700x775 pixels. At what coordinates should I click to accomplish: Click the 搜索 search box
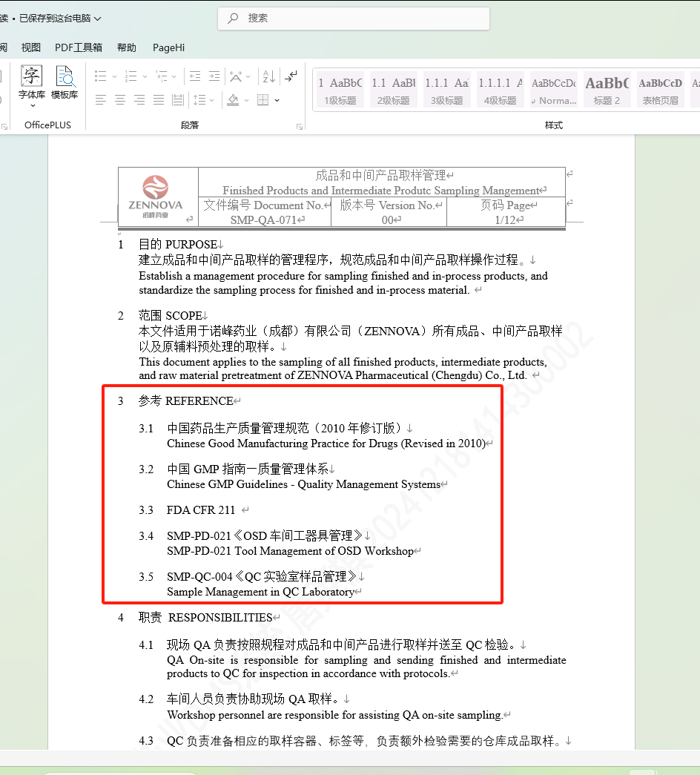[x=354, y=19]
